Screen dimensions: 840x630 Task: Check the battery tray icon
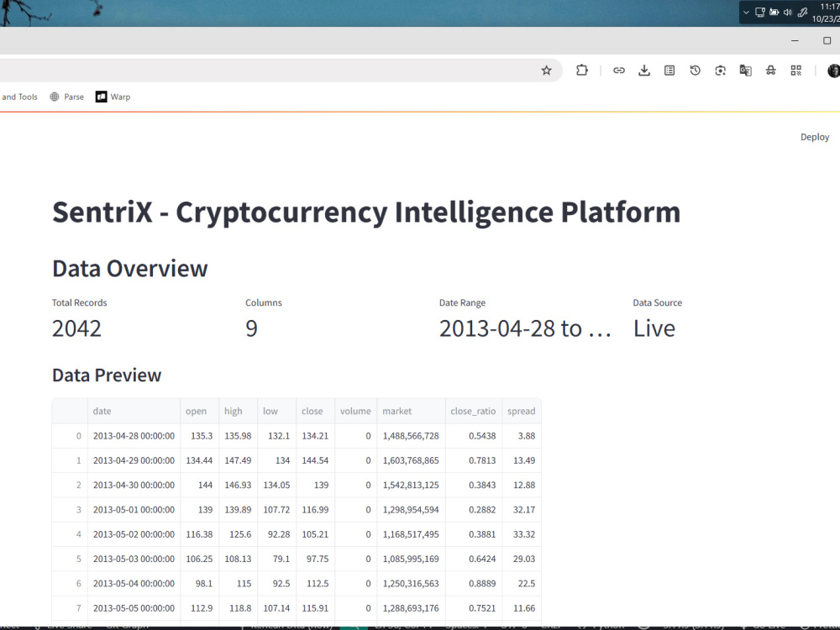(x=774, y=13)
